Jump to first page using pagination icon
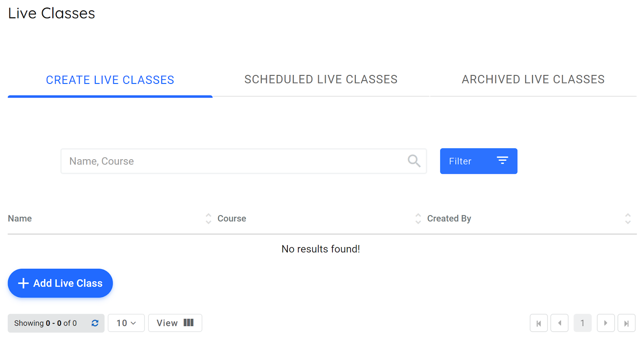This screenshot has width=644, height=341. [x=539, y=323]
